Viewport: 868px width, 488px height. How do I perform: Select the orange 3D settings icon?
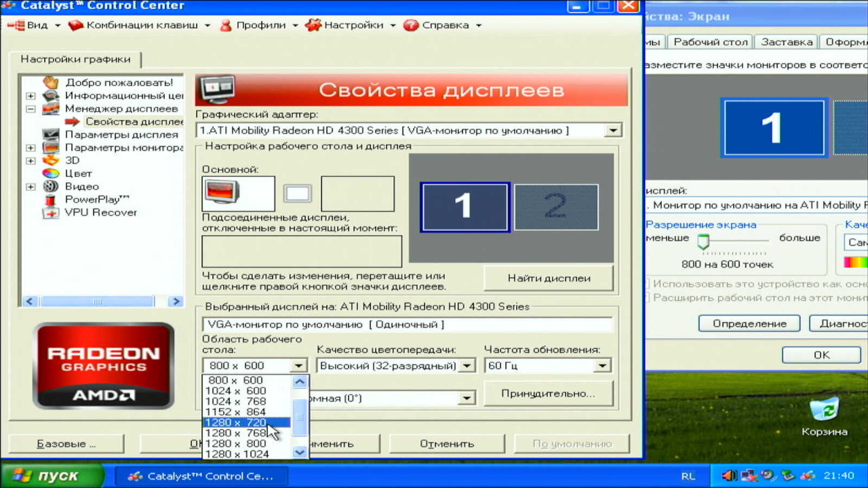tap(50, 160)
